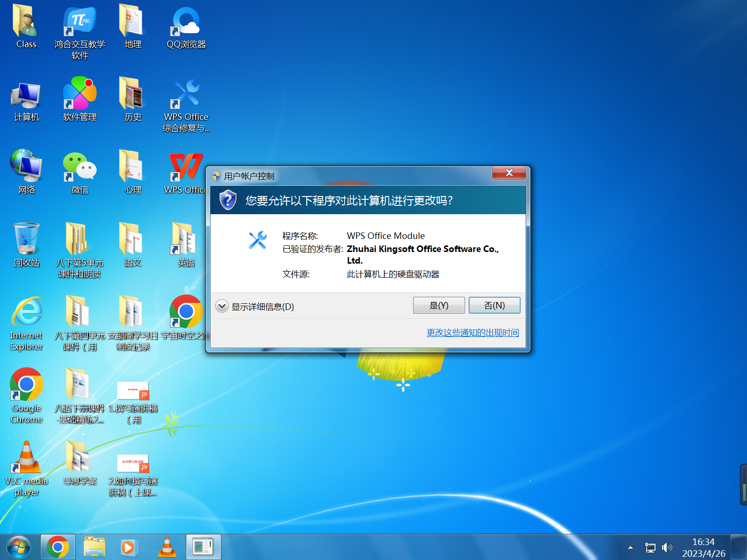Click 否(N) to deny the program

click(x=494, y=305)
